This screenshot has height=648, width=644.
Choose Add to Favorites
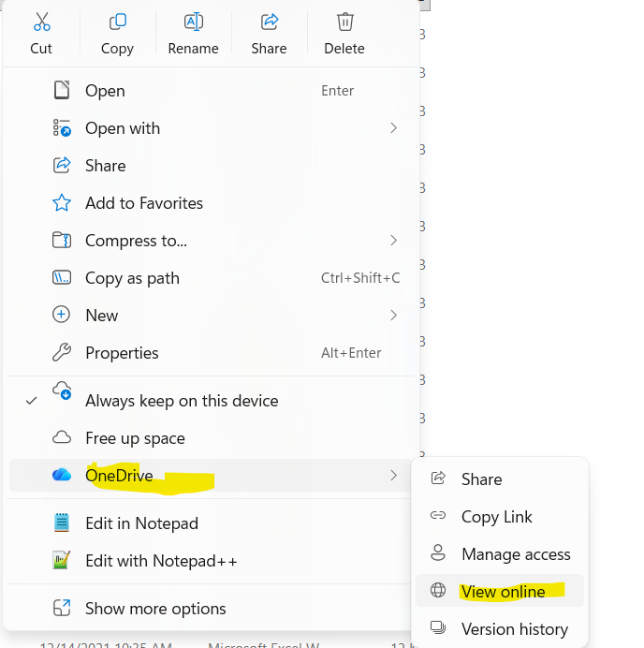point(211,203)
